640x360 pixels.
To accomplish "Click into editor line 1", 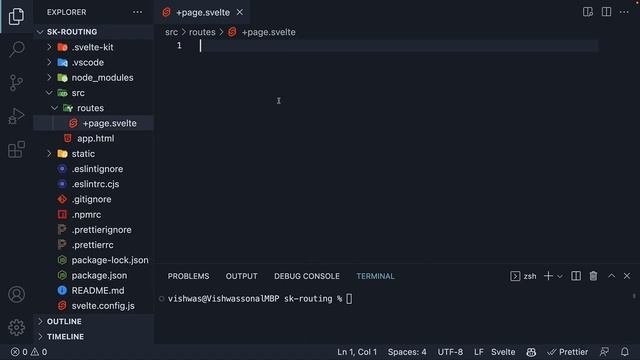I will (x=398, y=46).
